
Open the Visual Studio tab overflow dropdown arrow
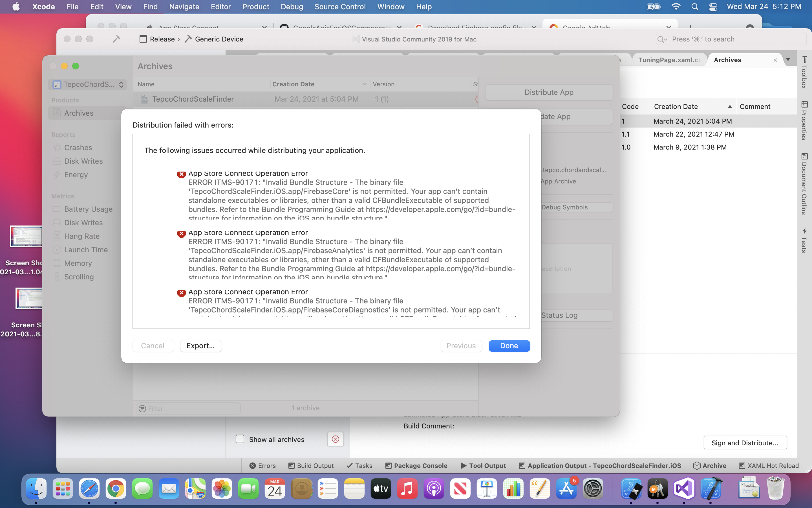pos(788,60)
